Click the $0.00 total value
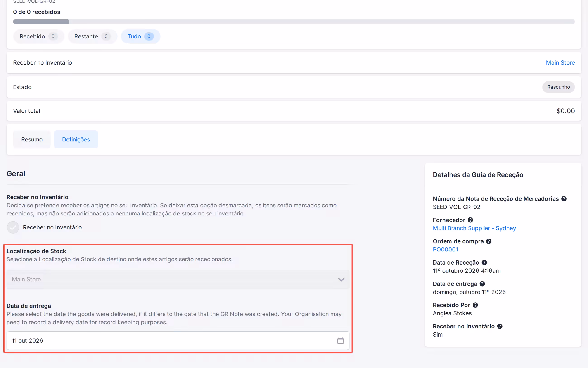The width and height of the screenshot is (588, 368). pyautogui.click(x=565, y=111)
